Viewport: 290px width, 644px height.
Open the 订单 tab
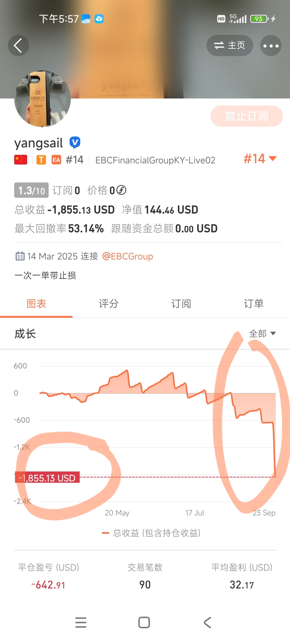pos(254,304)
